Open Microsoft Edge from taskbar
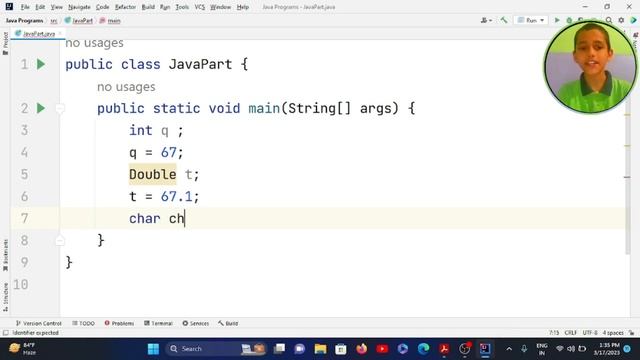640x360 pixels. click(x=423, y=349)
